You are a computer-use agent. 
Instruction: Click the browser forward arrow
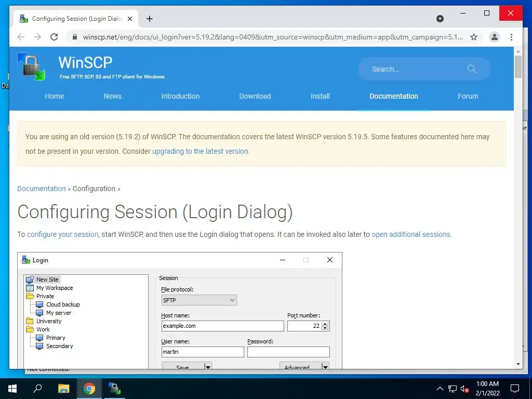(x=37, y=37)
